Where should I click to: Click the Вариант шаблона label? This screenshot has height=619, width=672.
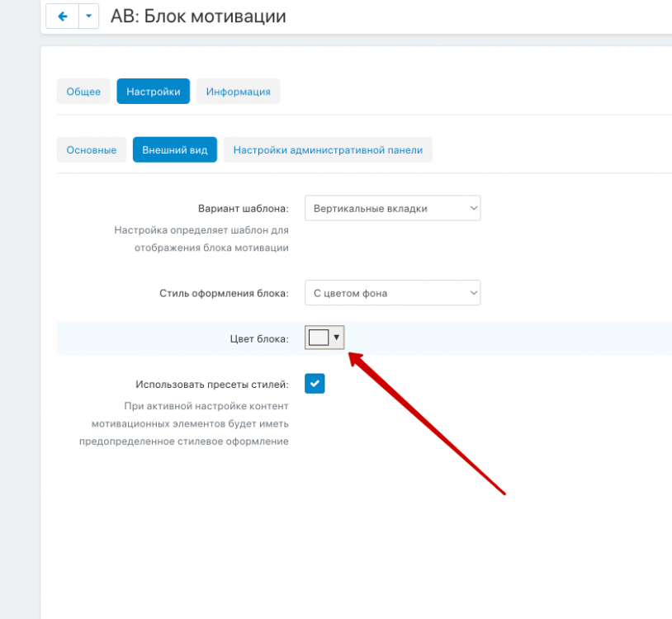click(x=243, y=209)
